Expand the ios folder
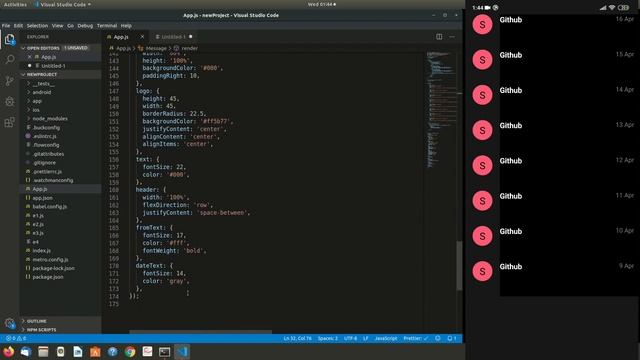This screenshot has width=640, height=360. tap(36, 110)
